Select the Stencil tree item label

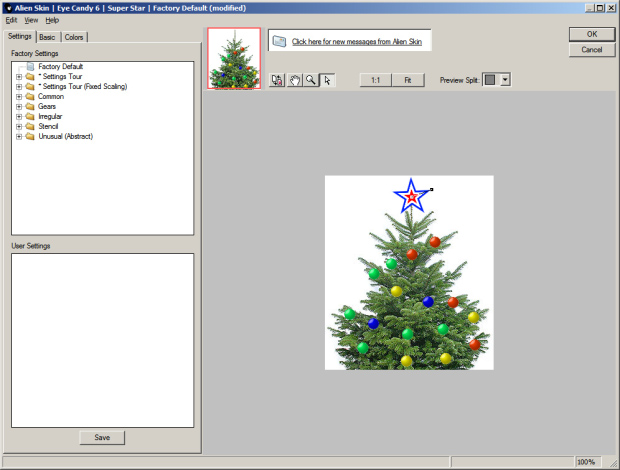click(x=48, y=126)
